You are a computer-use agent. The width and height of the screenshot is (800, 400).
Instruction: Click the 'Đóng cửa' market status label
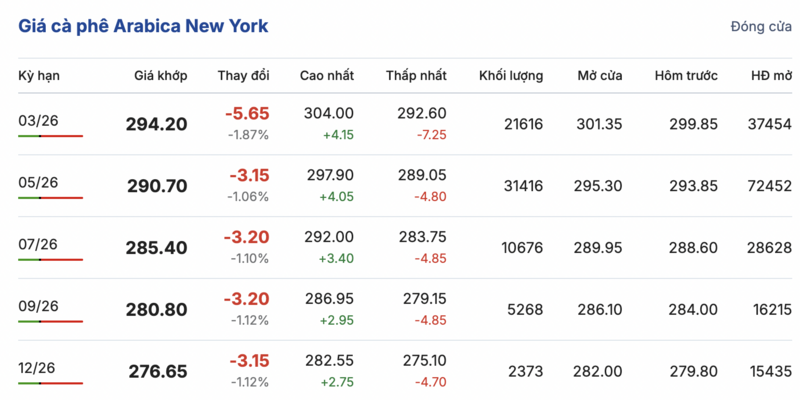coord(761,27)
